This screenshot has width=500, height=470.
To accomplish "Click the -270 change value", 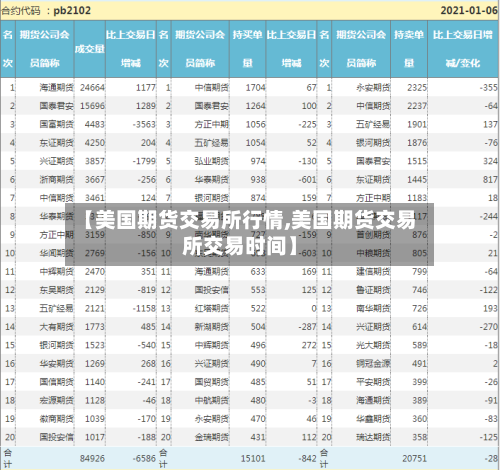I will tap(489, 327).
